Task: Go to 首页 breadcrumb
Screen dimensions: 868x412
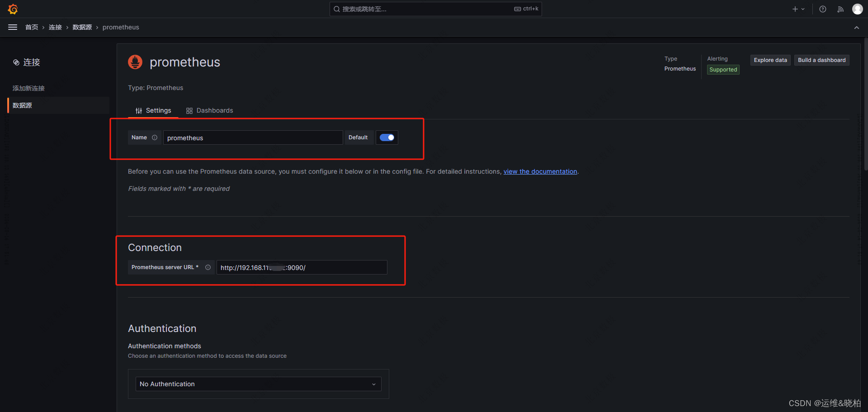Action: point(32,27)
